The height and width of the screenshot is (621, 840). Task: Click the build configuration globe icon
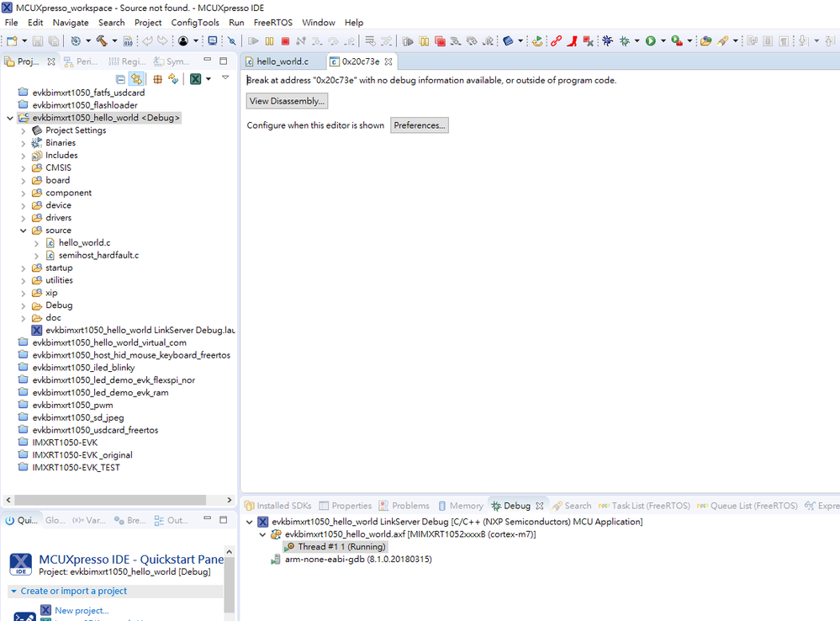point(76,40)
